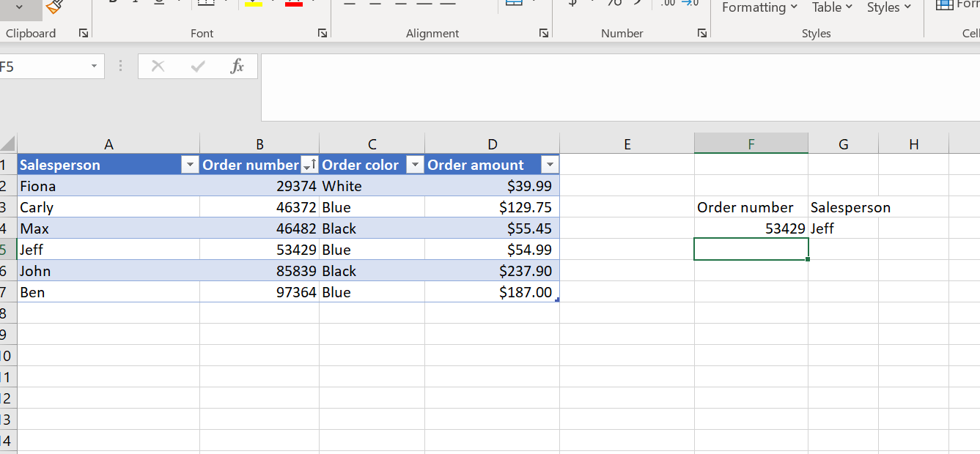
Task: Open the Salesperson column filter dropdown
Action: coord(190,165)
